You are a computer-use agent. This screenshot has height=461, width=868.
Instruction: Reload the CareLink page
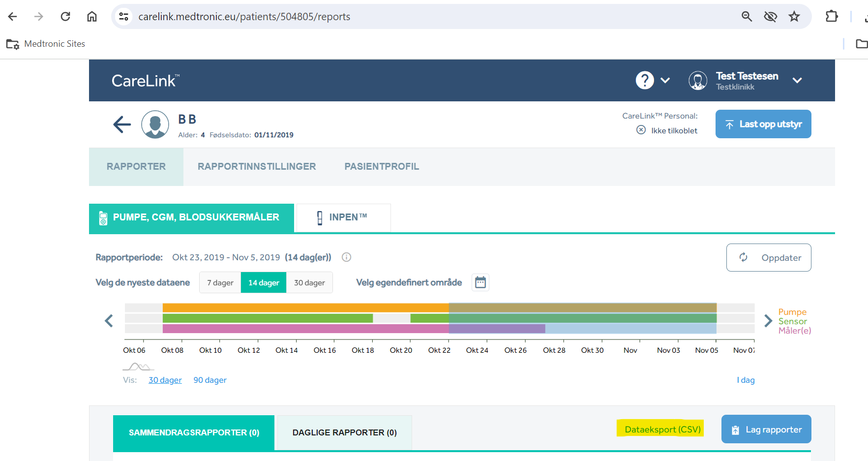65,17
